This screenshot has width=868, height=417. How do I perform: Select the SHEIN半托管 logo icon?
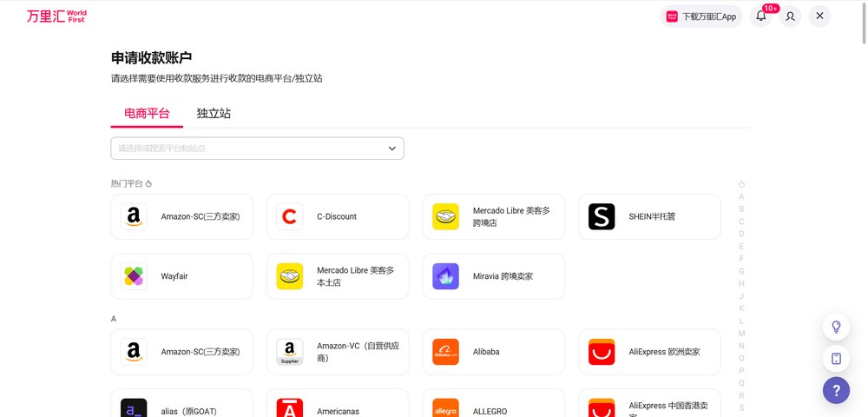602,216
